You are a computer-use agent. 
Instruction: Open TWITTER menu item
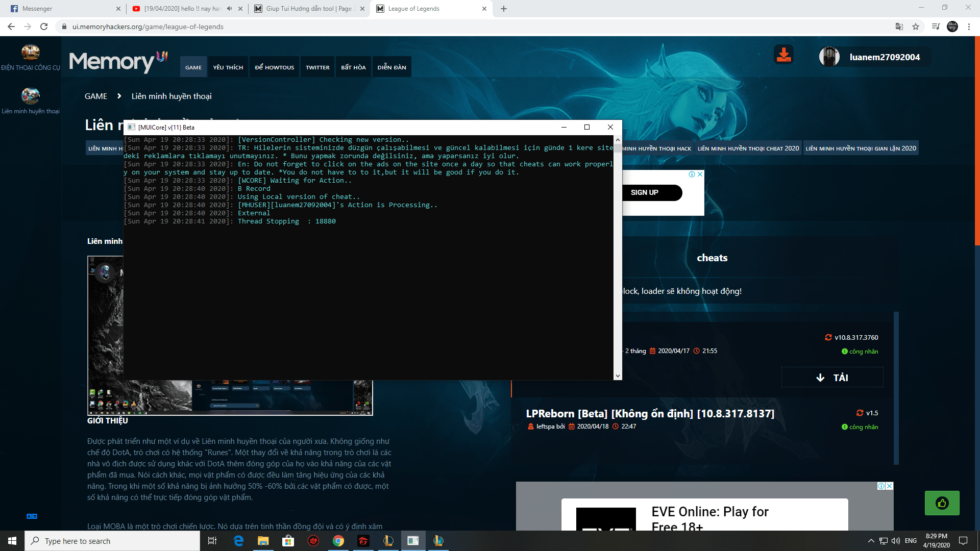pos(317,67)
